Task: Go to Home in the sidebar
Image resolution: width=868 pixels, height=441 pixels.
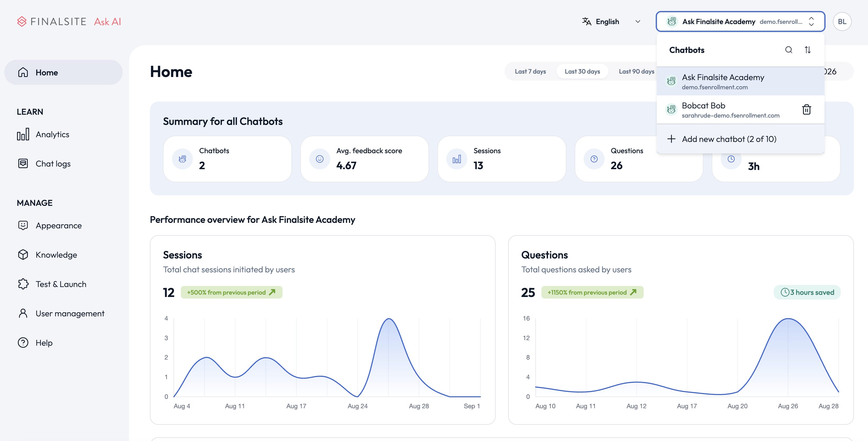Action: pyautogui.click(x=63, y=72)
